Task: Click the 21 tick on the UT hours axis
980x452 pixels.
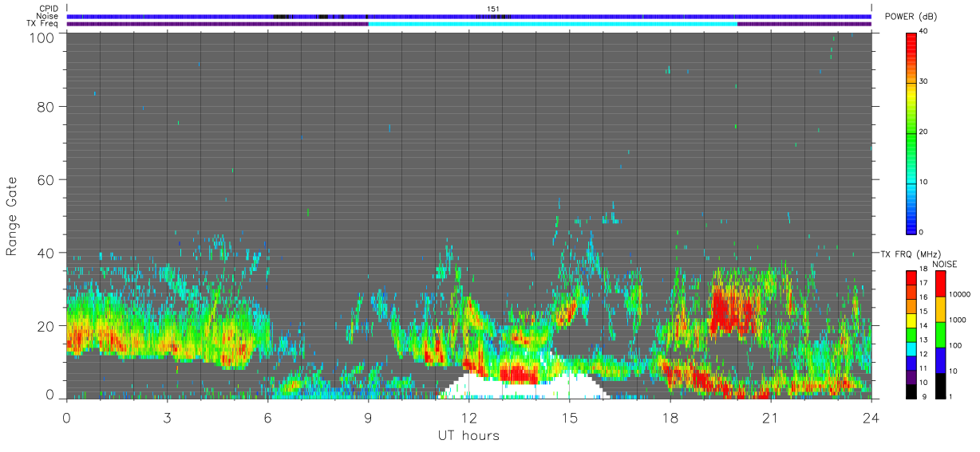Action: (x=771, y=417)
